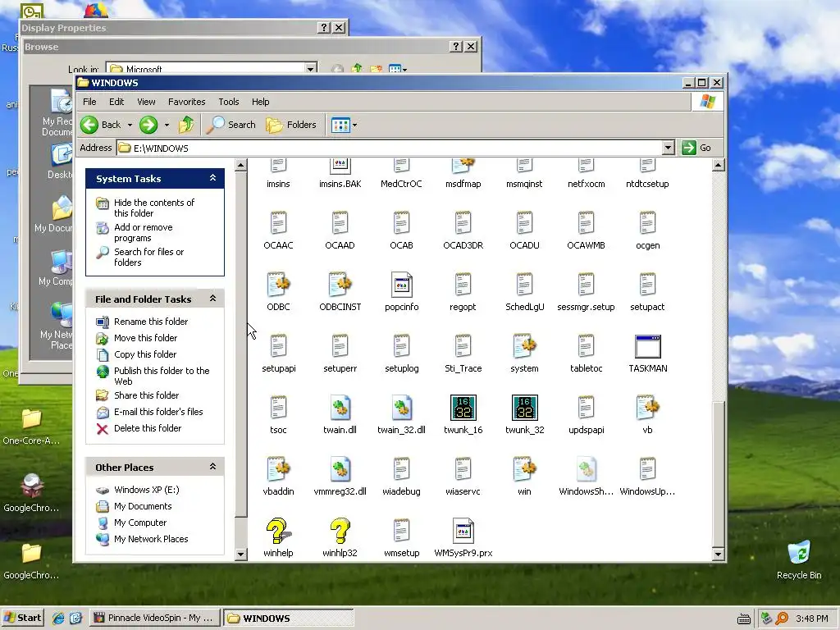Click Delete this folder
The image size is (840, 630).
pos(148,428)
